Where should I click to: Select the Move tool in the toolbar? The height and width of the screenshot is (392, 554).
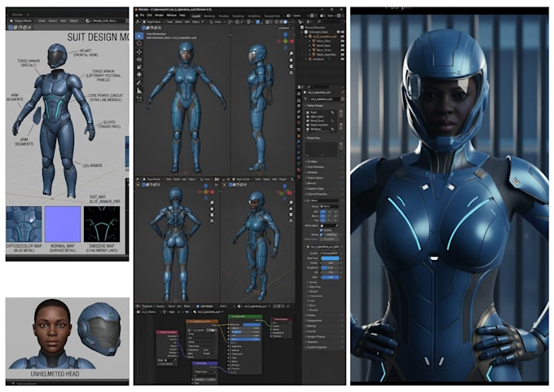[139, 51]
